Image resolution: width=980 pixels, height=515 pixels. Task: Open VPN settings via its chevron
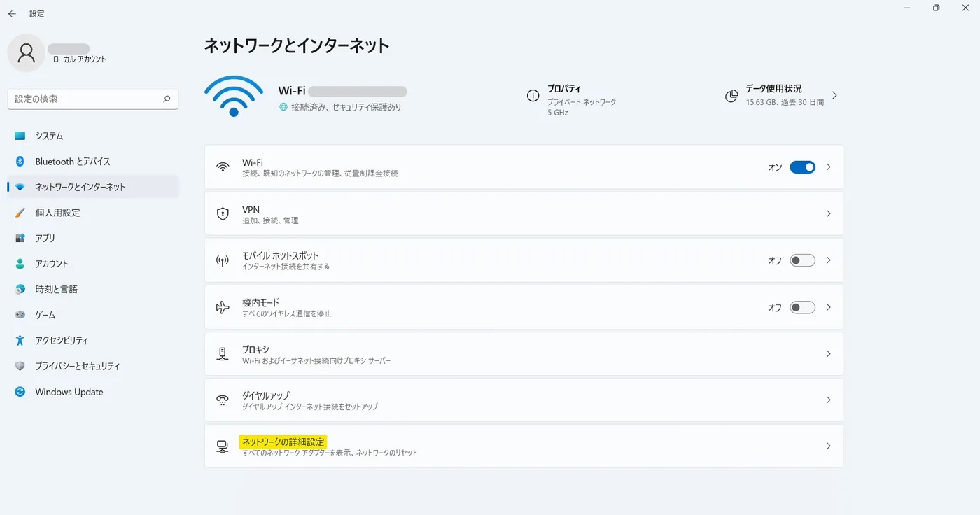point(829,213)
